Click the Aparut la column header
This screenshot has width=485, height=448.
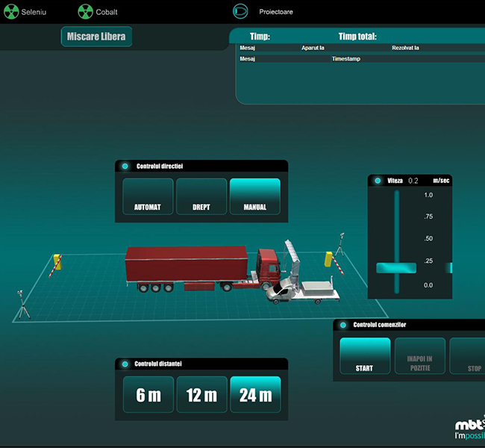pos(313,48)
